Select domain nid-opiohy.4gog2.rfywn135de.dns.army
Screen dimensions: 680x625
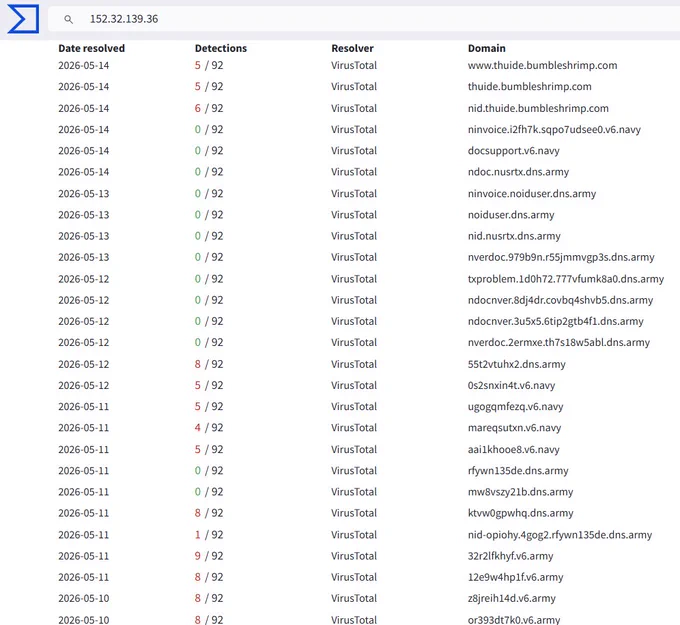[x=559, y=536]
